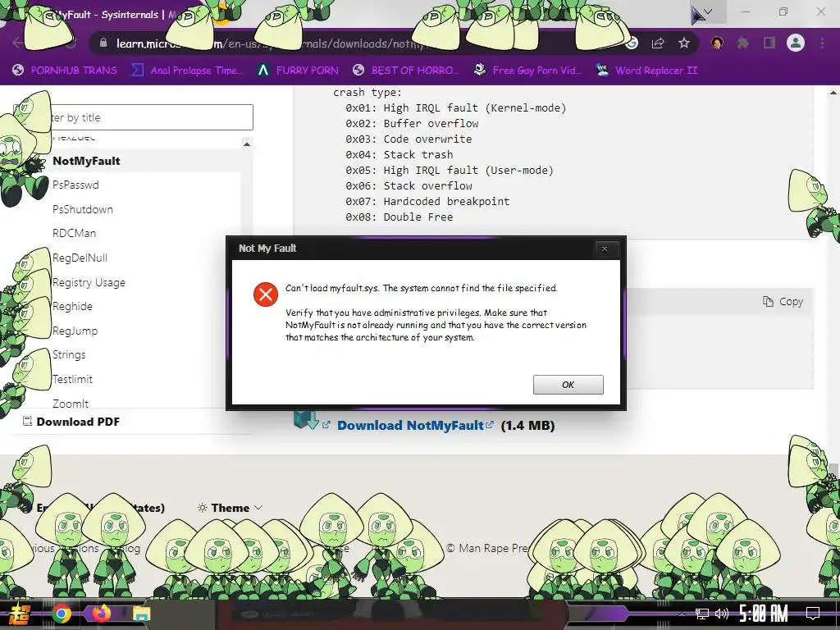Open Reghide in the sidebar
840x630 pixels.
click(72, 307)
